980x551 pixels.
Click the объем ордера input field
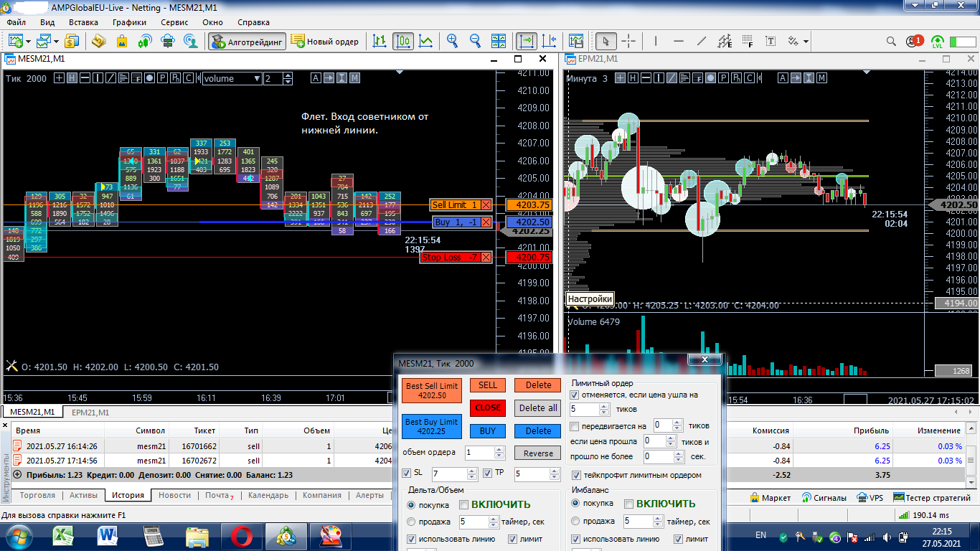coord(479,452)
